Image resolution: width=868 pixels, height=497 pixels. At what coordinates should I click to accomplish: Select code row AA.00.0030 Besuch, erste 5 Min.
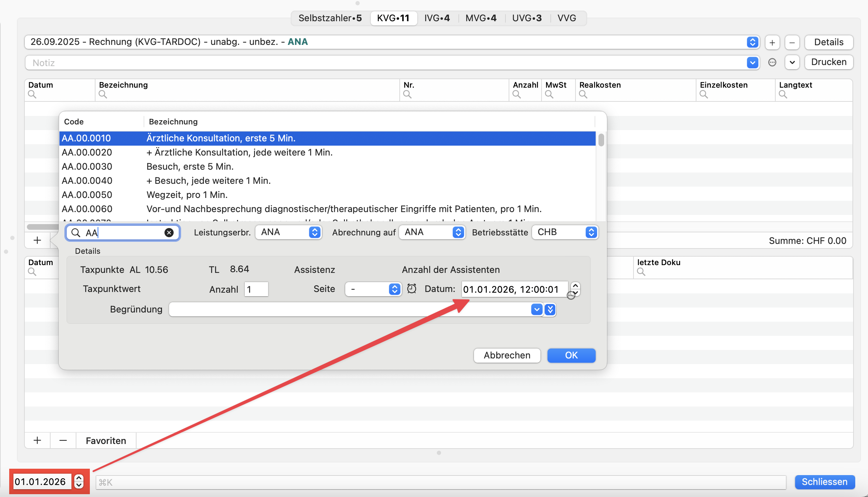pos(190,166)
